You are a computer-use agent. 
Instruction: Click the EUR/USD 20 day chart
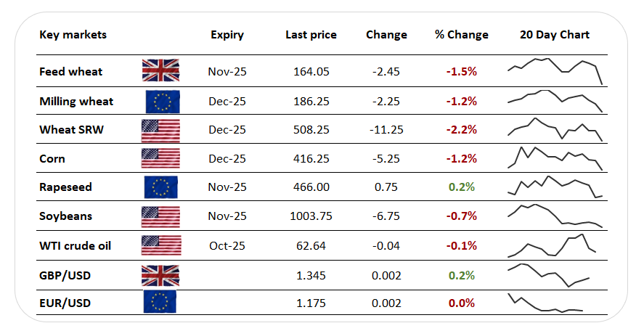click(545, 303)
